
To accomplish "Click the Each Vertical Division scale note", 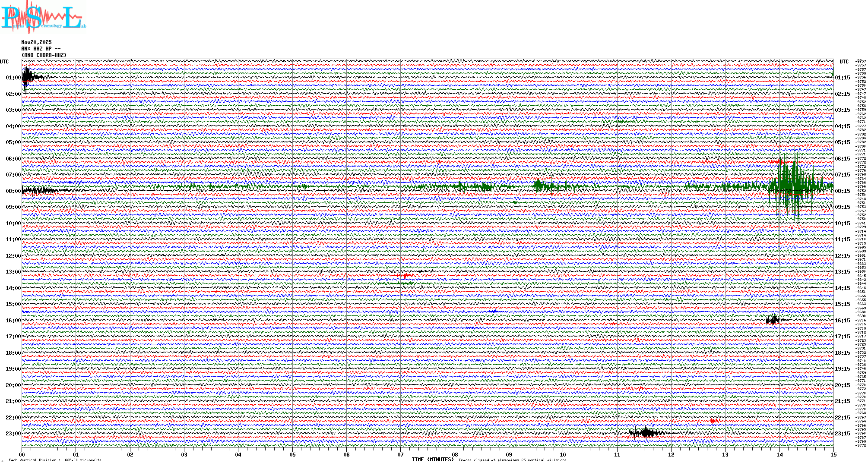I will (x=55, y=460).
